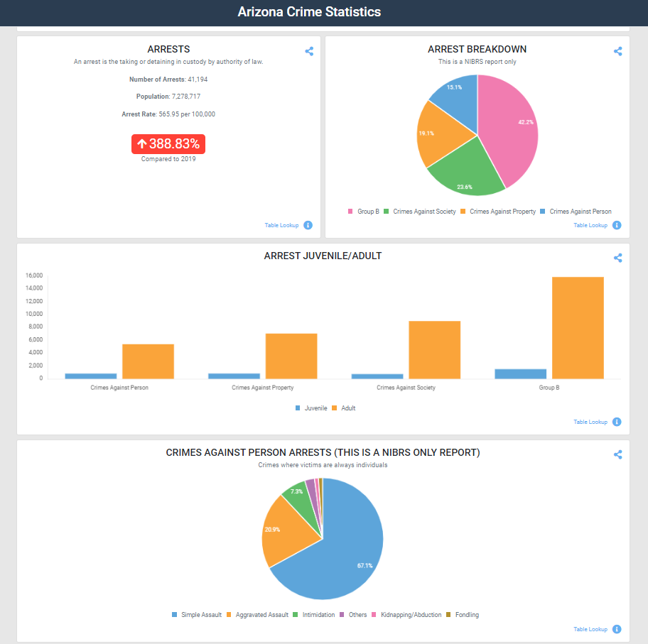Toggle Juvenile series in bar chart legend
The width and height of the screenshot is (648, 644).
click(x=311, y=408)
